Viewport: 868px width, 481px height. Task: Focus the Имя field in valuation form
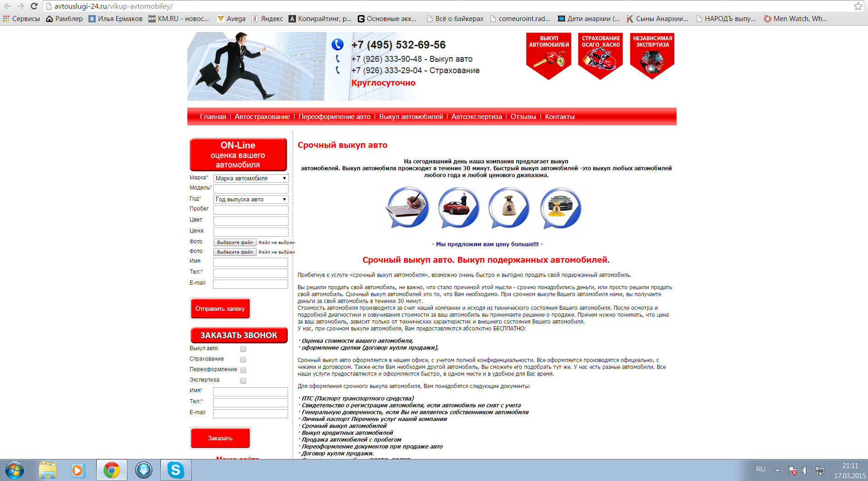[x=251, y=262]
